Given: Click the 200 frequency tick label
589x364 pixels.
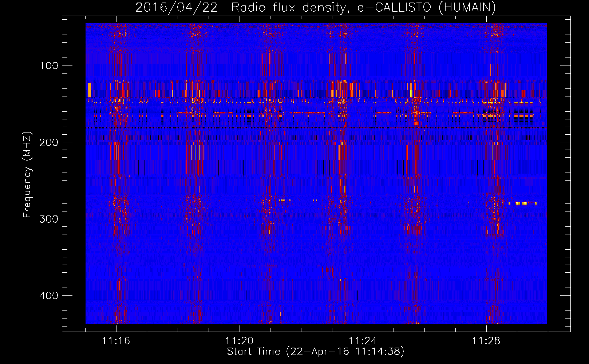Looking at the screenshot, I should coord(49,142).
